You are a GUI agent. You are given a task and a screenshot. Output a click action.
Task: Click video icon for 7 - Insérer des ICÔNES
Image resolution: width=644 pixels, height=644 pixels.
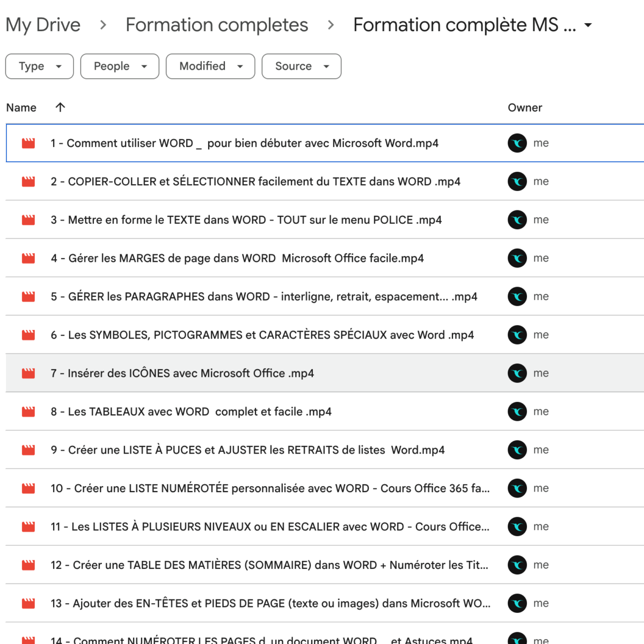[x=28, y=374]
